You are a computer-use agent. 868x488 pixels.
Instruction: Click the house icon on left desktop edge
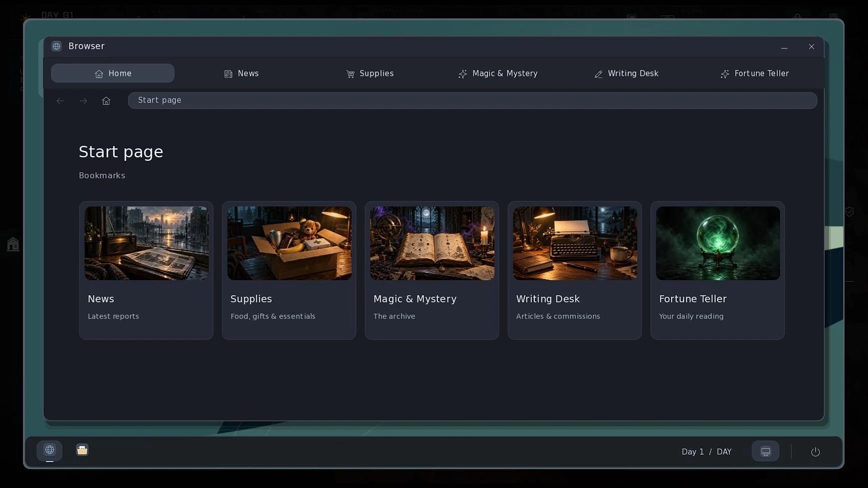[13, 244]
